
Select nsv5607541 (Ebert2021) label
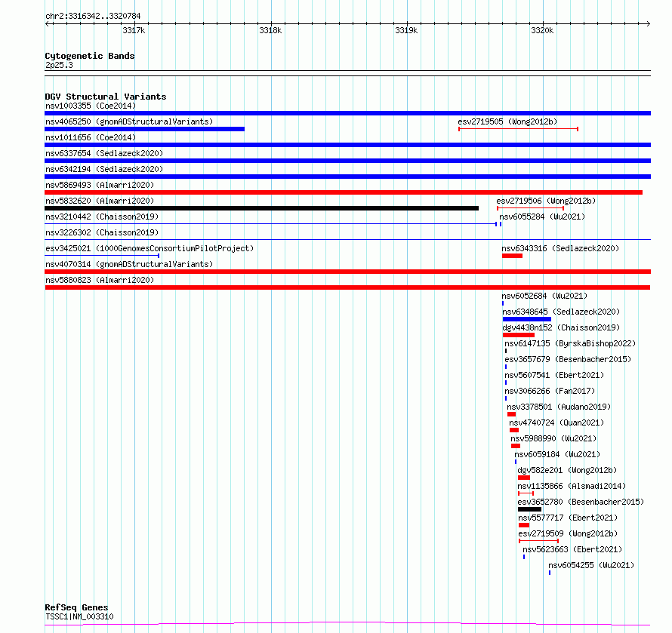coord(554,375)
